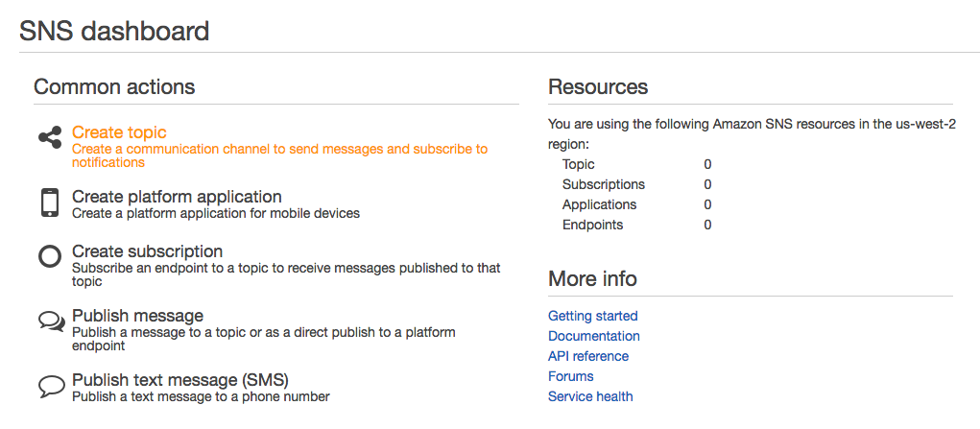This screenshot has width=980, height=429.
Task: Go to API reference
Action: point(588,356)
